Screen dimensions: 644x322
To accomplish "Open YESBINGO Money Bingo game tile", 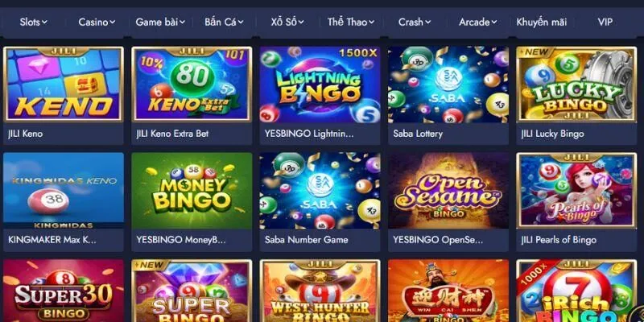I will point(192,191).
